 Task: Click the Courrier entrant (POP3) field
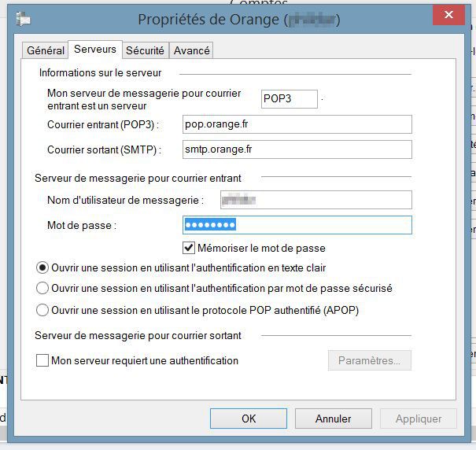click(x=297, y=124)
